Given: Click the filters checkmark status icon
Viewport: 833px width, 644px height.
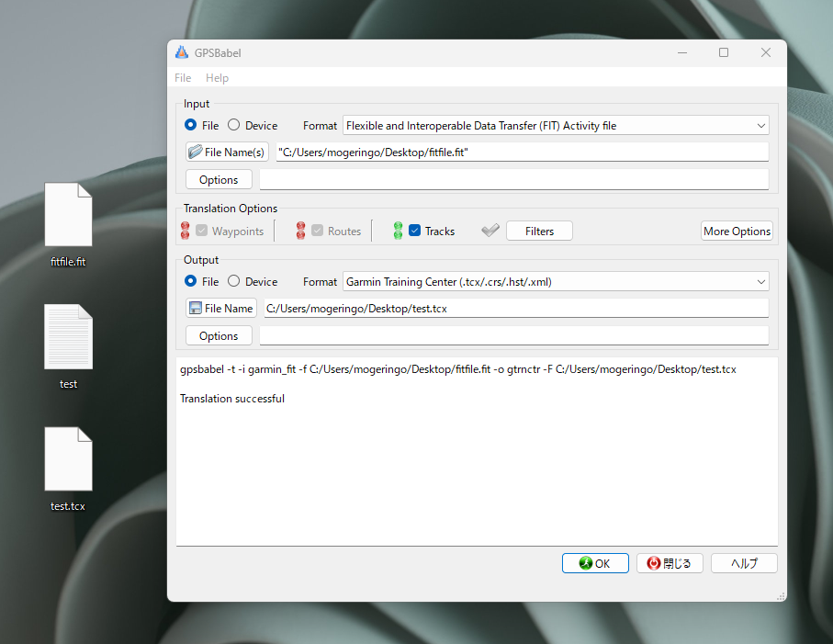Looking at the screenshot, I should pos(490,230).
